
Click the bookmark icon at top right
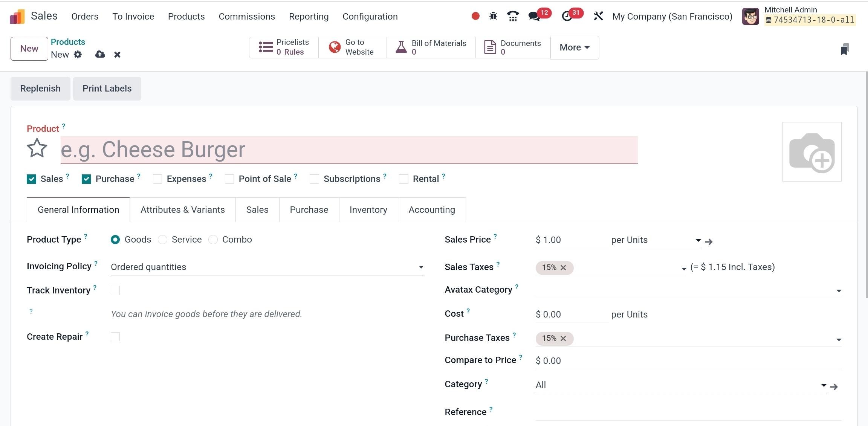click(x=844, y=49)
